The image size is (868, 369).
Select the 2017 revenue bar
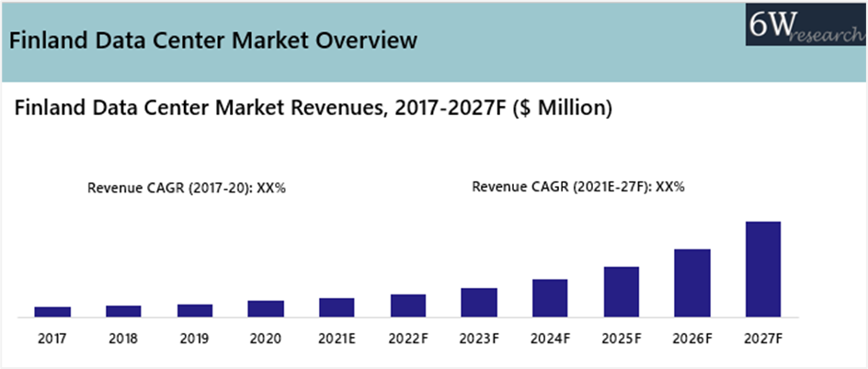[52, 312]
